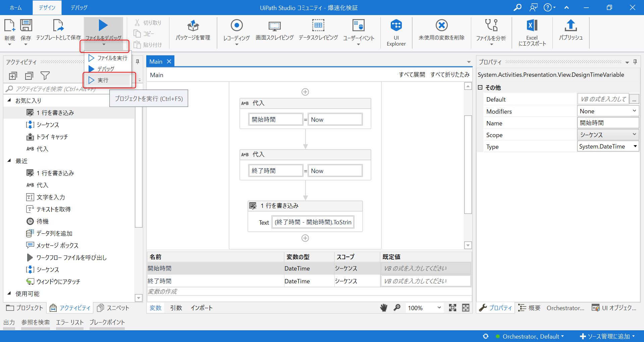
Task: Open the Orchestrator, Default dropdown in status bar
Action: (x=533, y=336)
